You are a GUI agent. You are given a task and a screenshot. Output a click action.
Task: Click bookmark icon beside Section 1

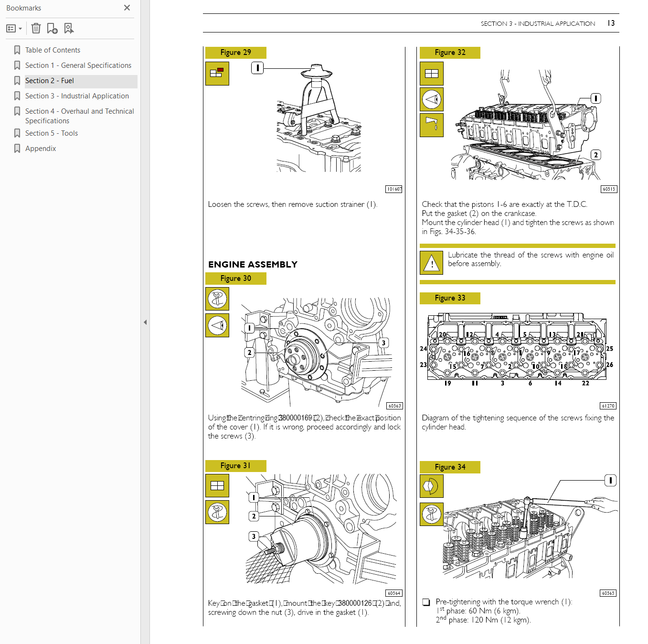[x=17, y=65]
